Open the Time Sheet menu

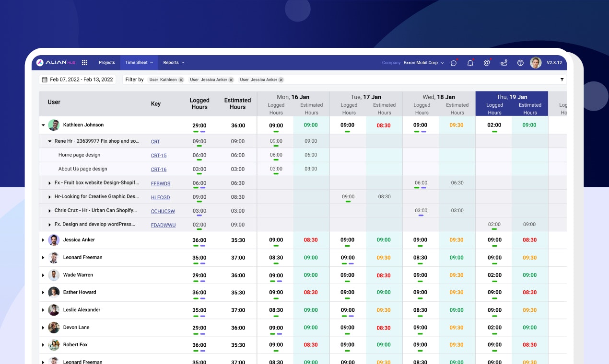[139, 63]
